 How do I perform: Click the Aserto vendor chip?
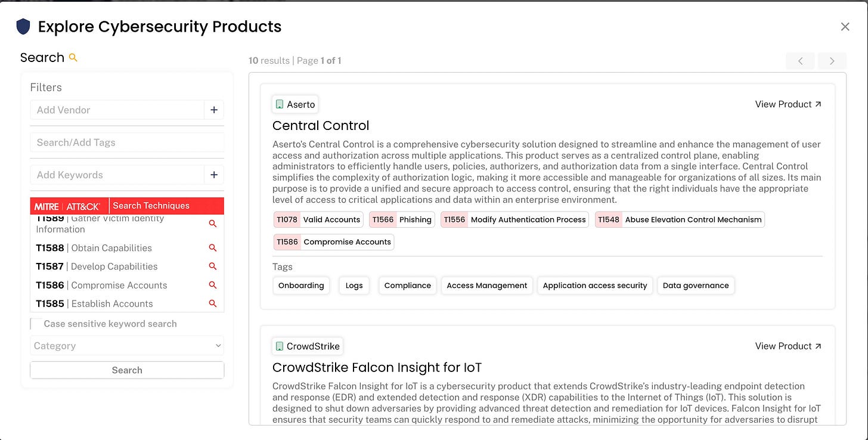point(294,104)
